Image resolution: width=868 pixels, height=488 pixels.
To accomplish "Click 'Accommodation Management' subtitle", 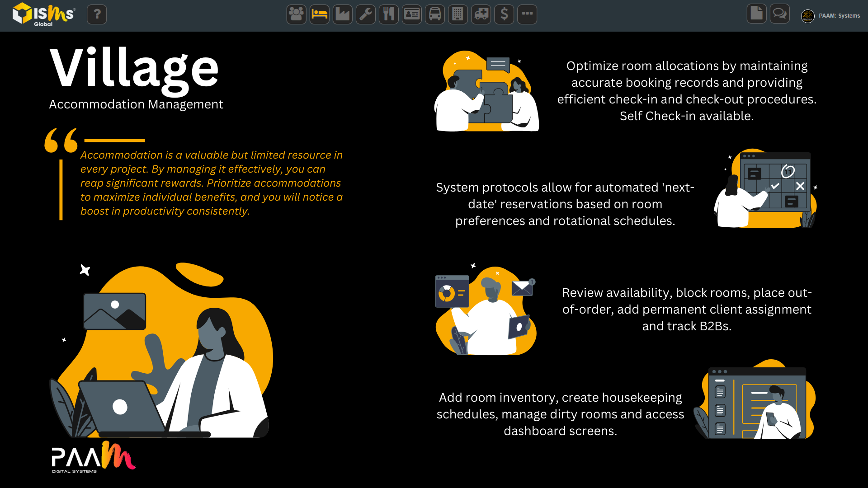I will click(136, 104).
